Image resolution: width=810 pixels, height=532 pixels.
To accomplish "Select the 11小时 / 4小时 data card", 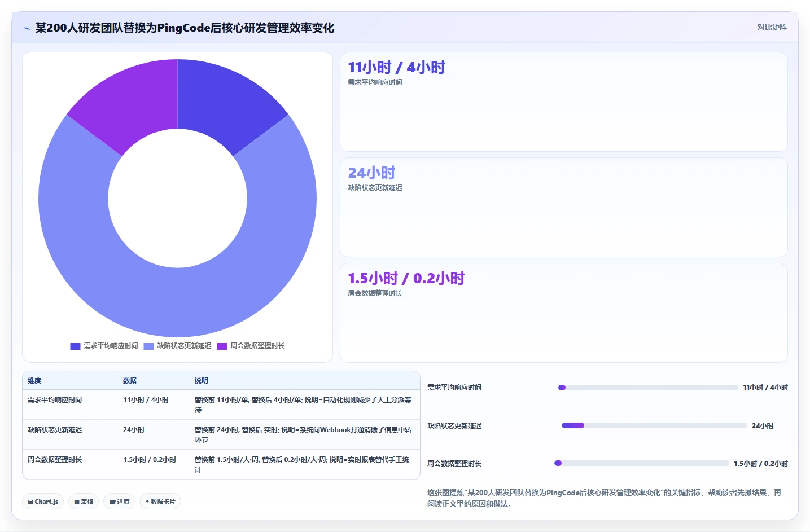I will coord(563,102).
